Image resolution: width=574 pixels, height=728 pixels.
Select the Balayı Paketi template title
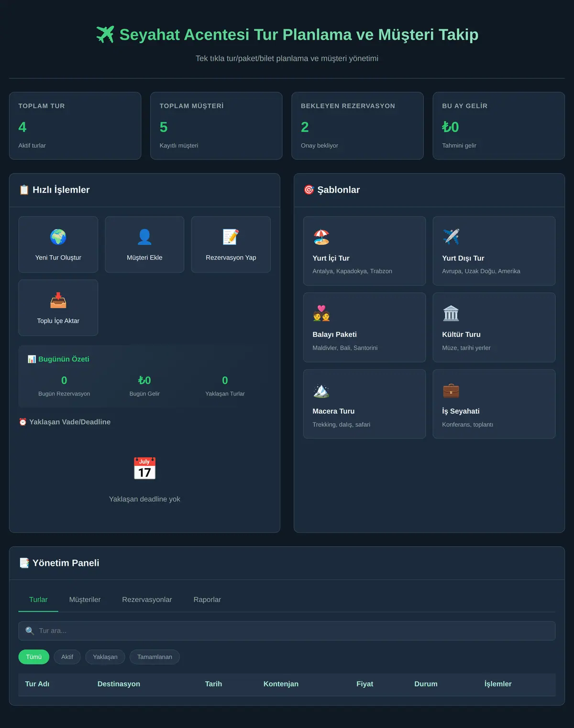335,334
